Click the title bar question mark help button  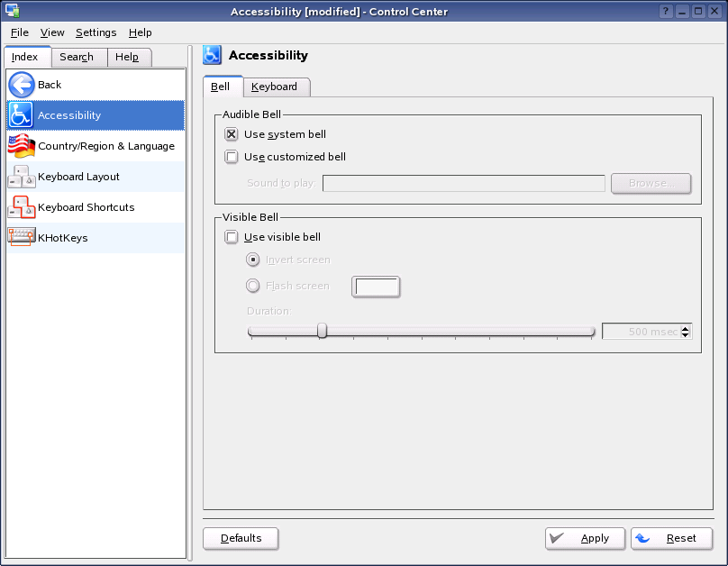(x=666, y=11)
